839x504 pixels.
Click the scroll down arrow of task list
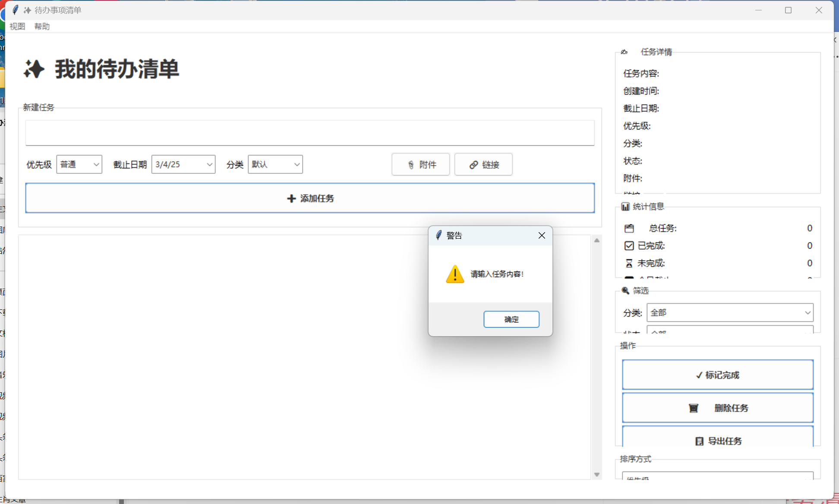597,475
